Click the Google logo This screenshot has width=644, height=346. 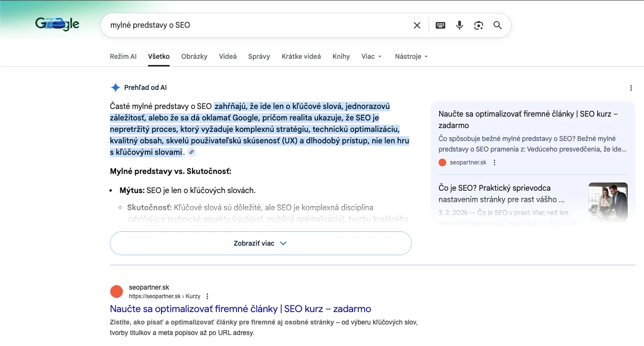[x=57, y=24]
